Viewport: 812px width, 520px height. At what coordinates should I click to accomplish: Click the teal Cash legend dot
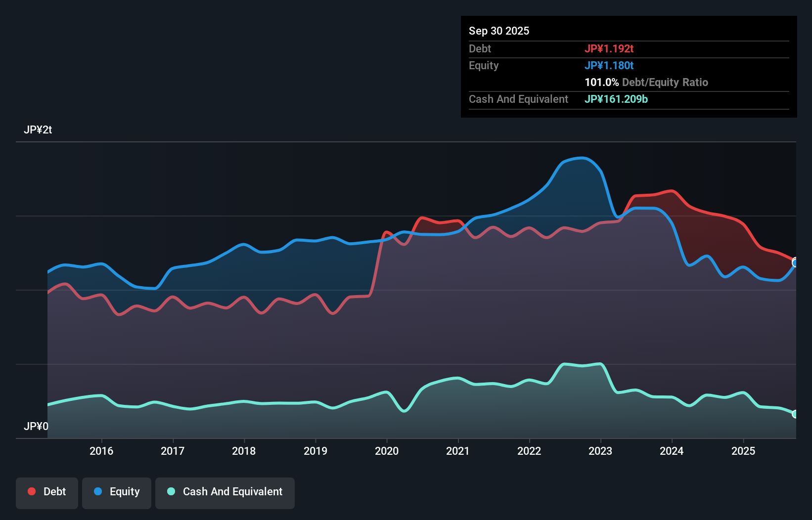171,491
